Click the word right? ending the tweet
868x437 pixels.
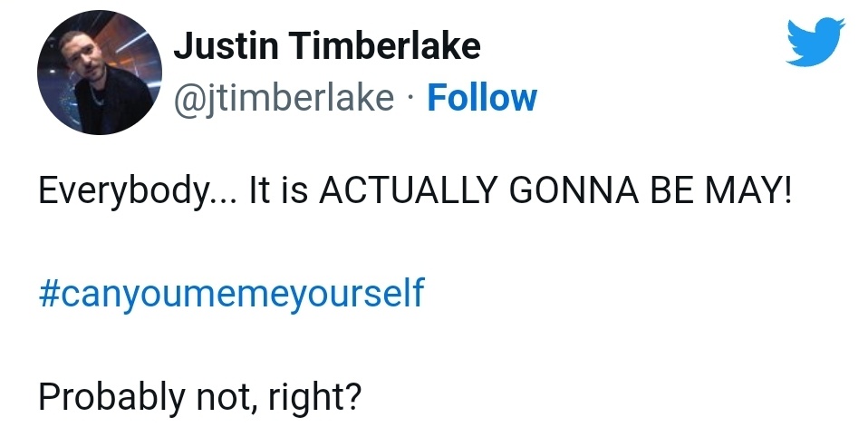(x=313, y=397)
